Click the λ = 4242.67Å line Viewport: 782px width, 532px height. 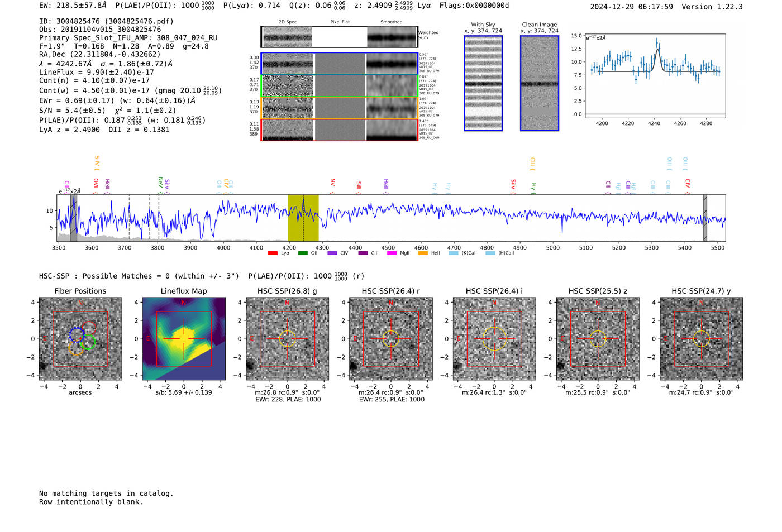pos(106,64)
